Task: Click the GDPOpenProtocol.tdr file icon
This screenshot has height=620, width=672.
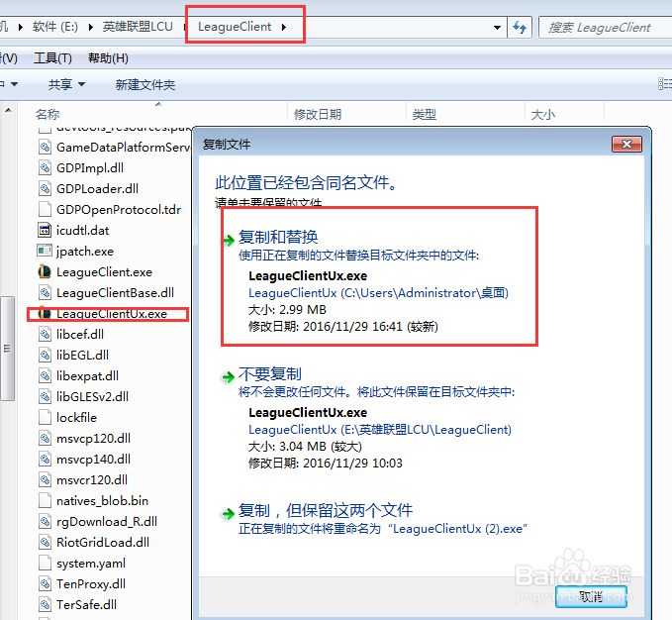Action: click(x=45, y=209)
